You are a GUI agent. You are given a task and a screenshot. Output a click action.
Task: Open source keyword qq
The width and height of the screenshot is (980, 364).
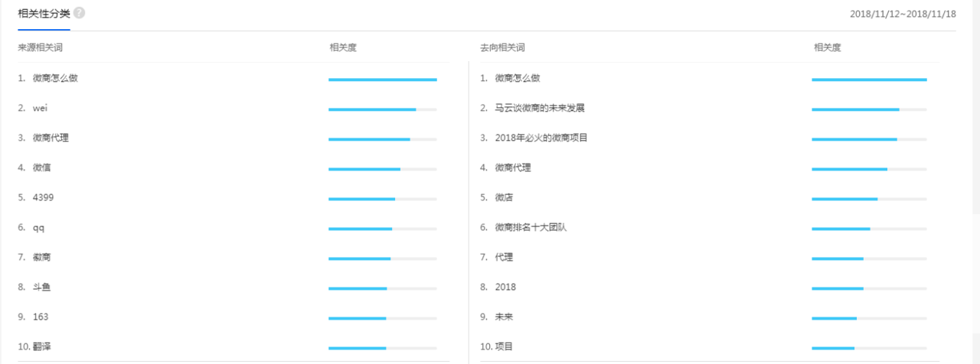pos(39,227)
